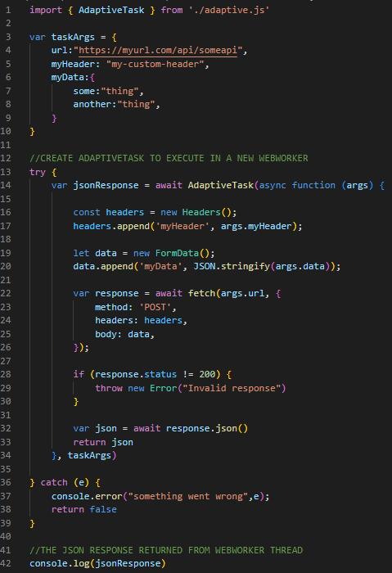Screen dimensions: 392x573
Task: Click the 'return' keyword on line 33
Action: point(89,443)
